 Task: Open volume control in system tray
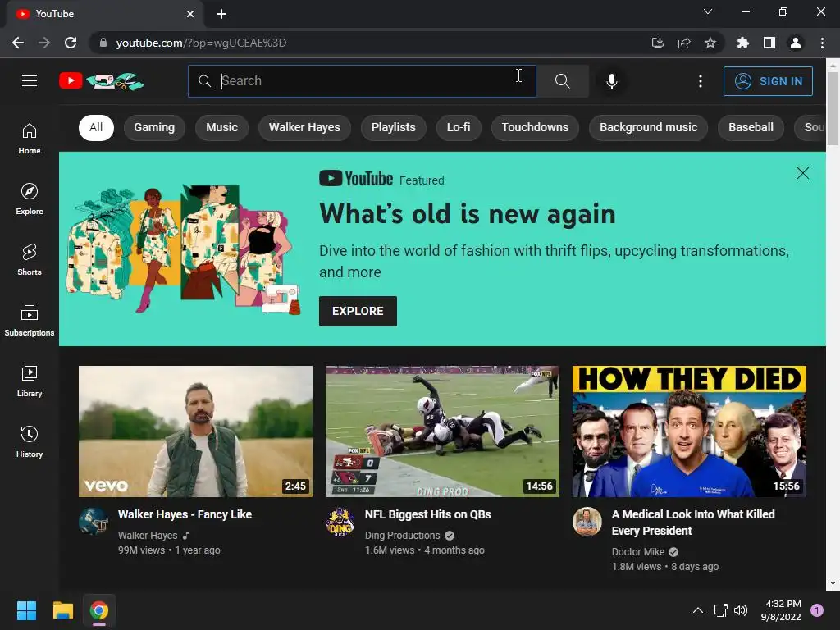click(x=741, y=610)
